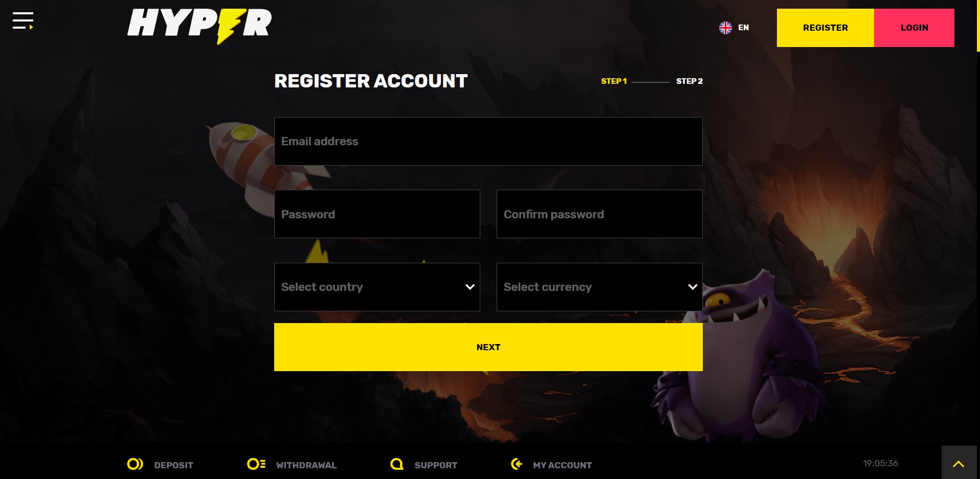Viewport: 980px width, 479px height.
Task: Focus the Email address field
Action: coord(488,141)
